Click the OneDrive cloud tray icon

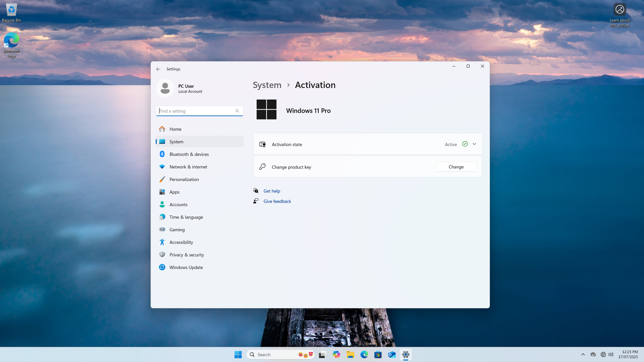(593, 354)
